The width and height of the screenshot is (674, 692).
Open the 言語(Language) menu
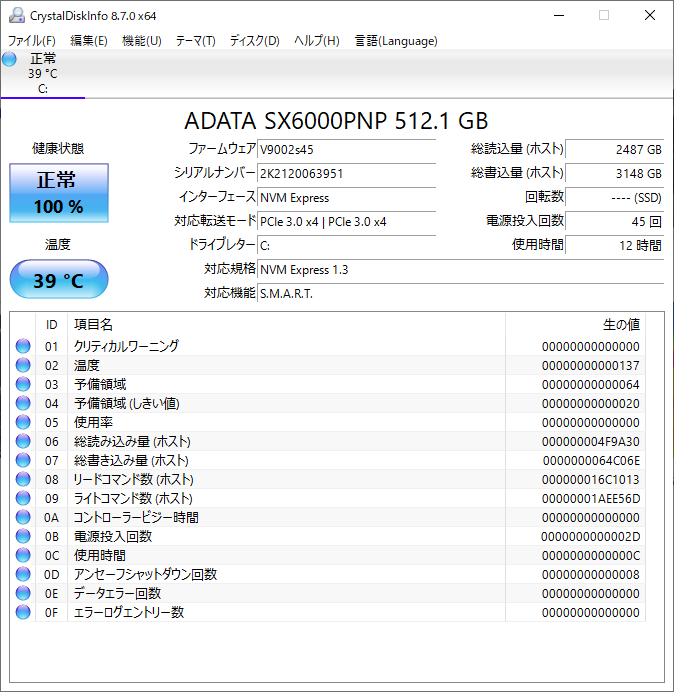(x=396, y=41)
